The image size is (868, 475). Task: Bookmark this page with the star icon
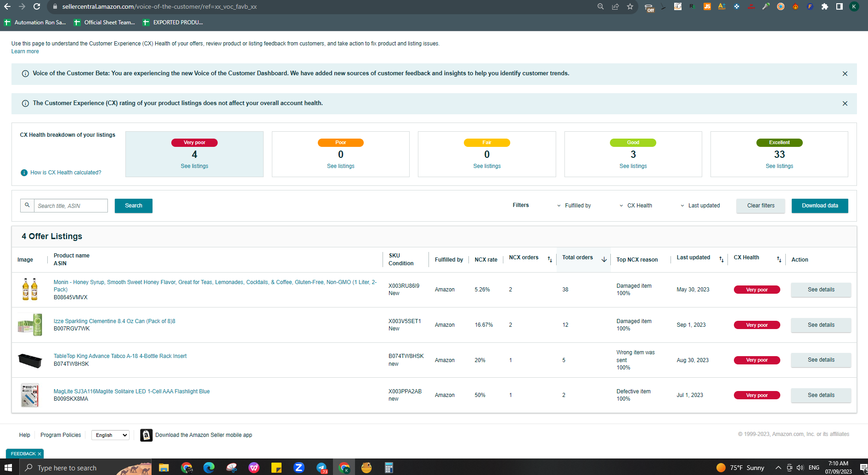[630, 6]
